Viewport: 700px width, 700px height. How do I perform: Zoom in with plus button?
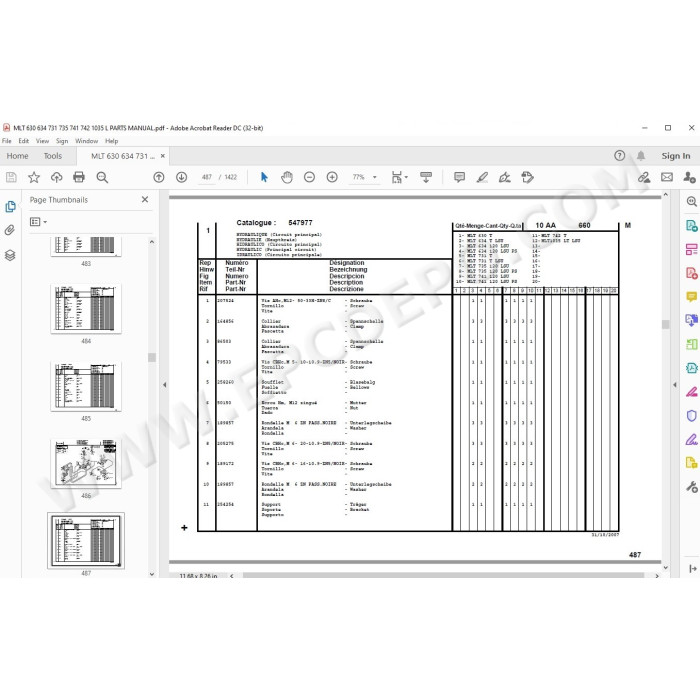(x=332, y=177)
